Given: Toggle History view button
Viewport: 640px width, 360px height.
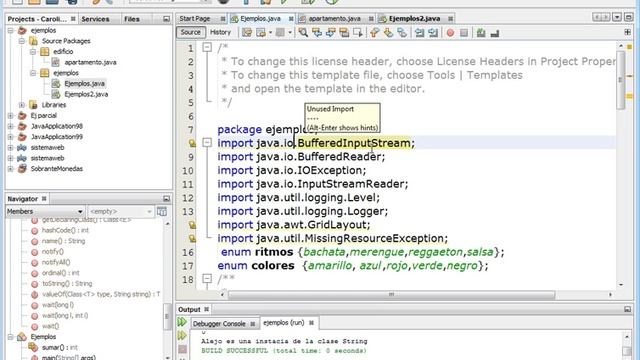Looking at the screenshot, I should pyautogui.click(x=220, y=32).
